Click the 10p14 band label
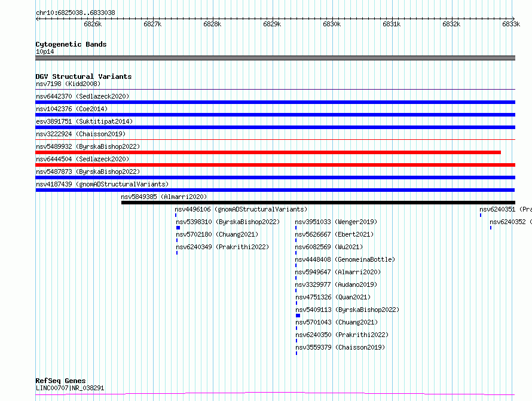The height and width of the screenshot is (401, 532). [45, 51]
